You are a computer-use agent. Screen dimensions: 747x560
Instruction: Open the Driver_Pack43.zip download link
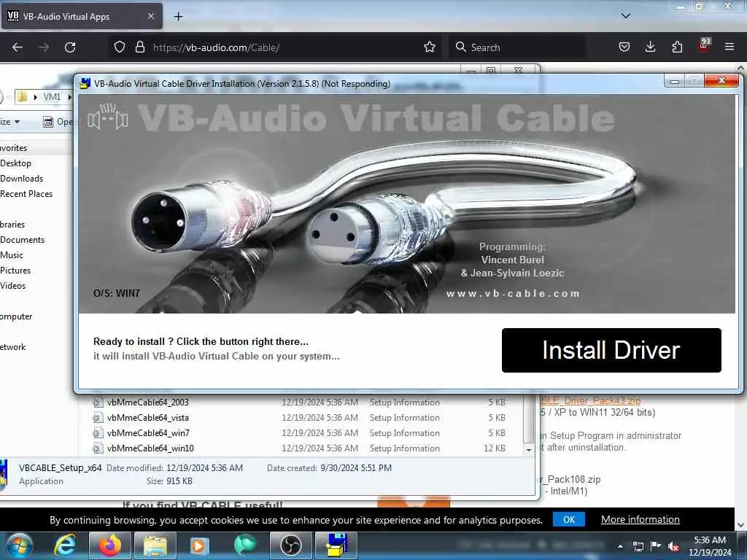click(591, 400)
